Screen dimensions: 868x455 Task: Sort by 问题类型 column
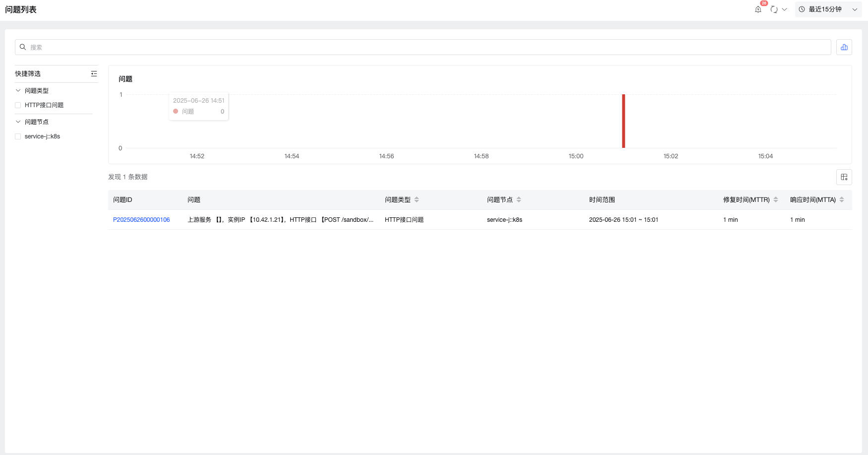(417, 199)
